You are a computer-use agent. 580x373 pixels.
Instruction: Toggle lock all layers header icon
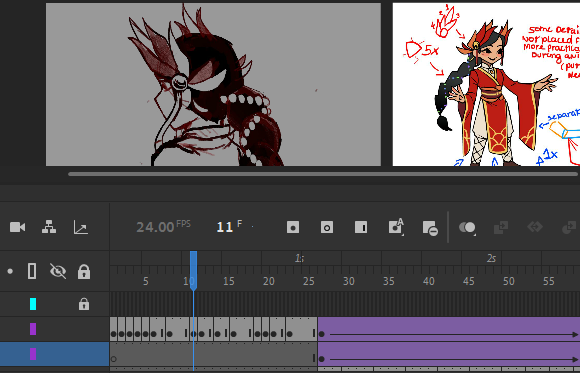pyautogui.click(x=84, y=272)
